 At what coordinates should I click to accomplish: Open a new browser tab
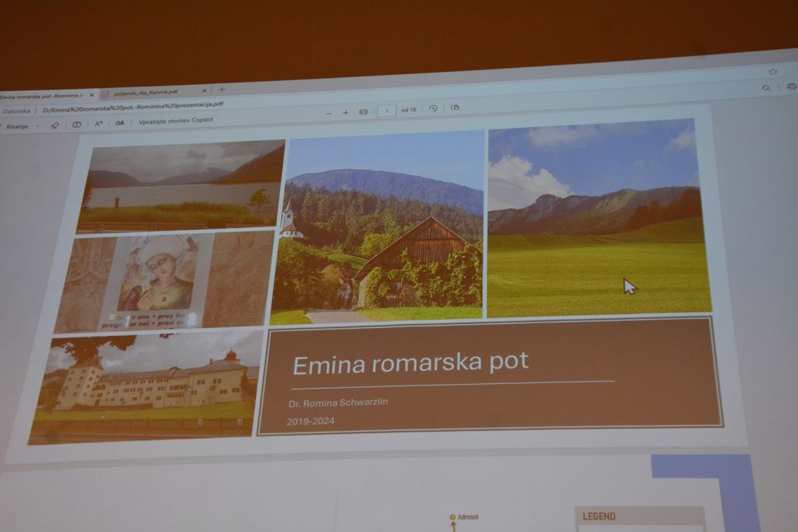[221, 90]
